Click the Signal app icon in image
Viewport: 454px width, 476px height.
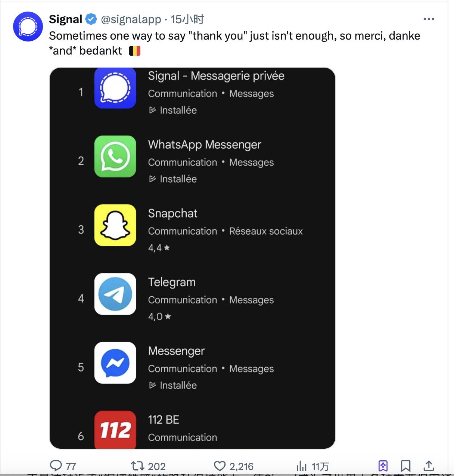(115, 88)
